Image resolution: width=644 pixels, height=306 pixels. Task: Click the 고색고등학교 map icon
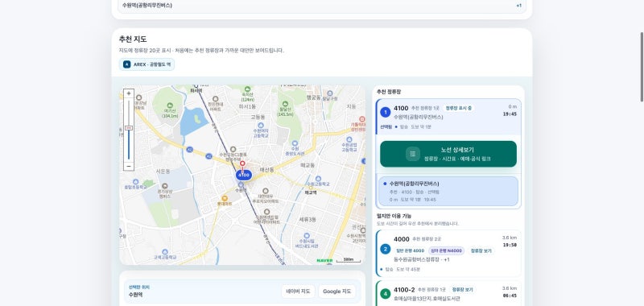click(x=165, y=251)
